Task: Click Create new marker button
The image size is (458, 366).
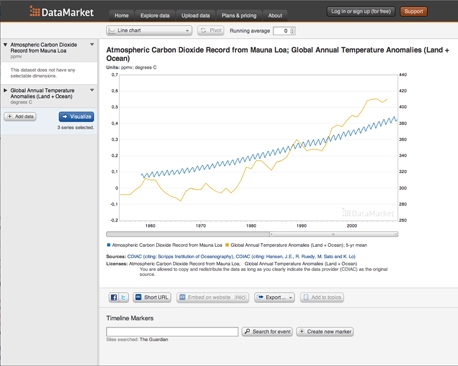Action: click(x=325, y=332)
